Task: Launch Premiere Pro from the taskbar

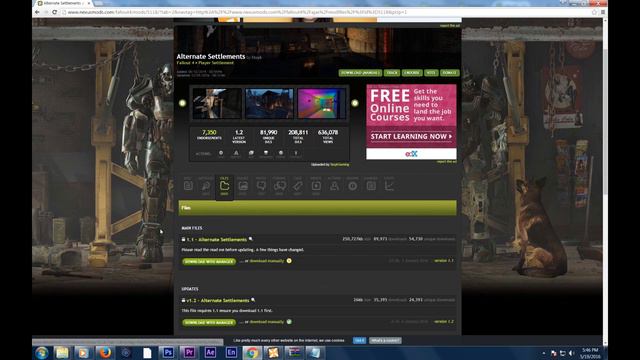Action: (189, 353)
